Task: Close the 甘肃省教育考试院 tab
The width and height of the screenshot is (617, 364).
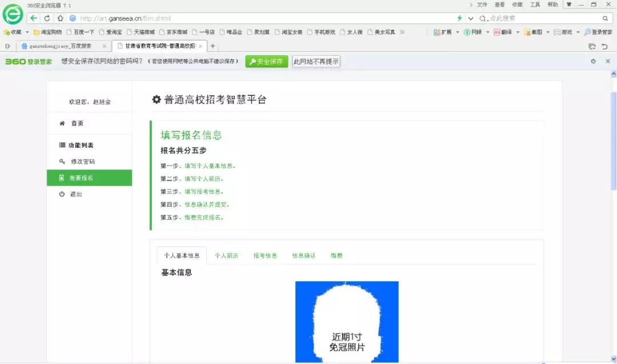Action: pos(201,46)
